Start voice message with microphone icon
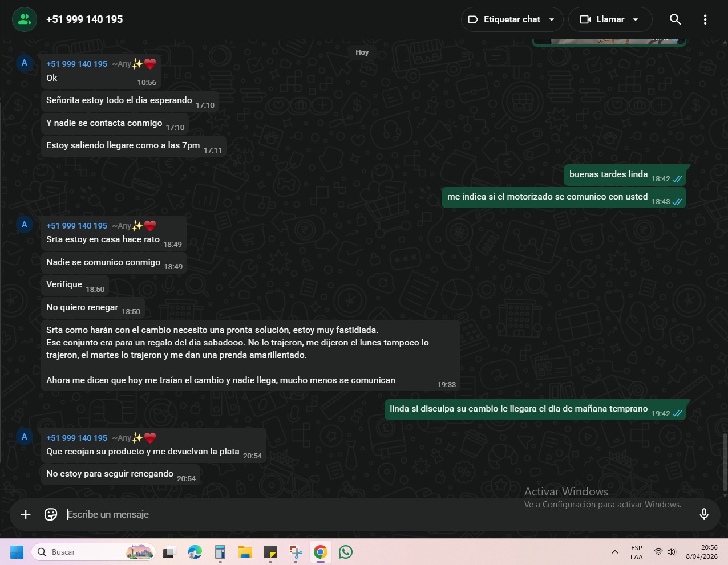 coord(703,514)
